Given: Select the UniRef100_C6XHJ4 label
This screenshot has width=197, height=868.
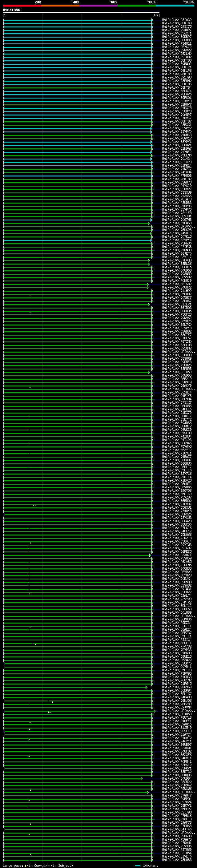Looking at the screenshot, I should pyautogui.click(x=177, y=392).
